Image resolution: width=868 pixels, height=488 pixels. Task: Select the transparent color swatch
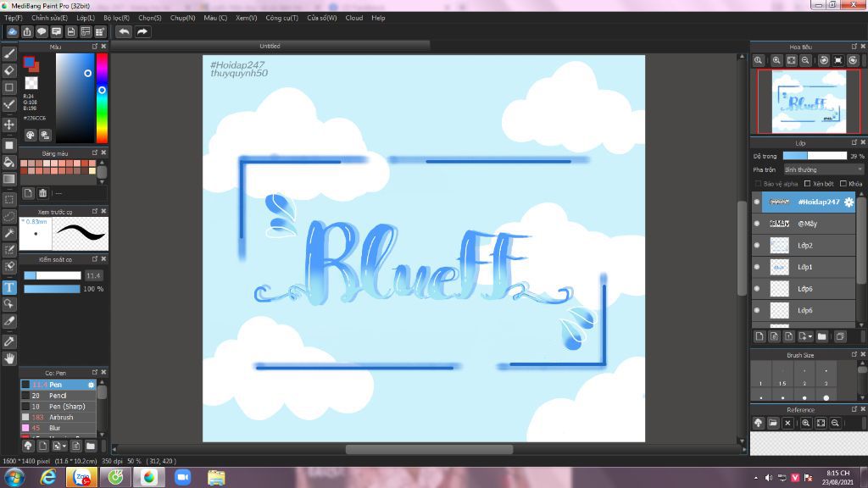[31, 83]
